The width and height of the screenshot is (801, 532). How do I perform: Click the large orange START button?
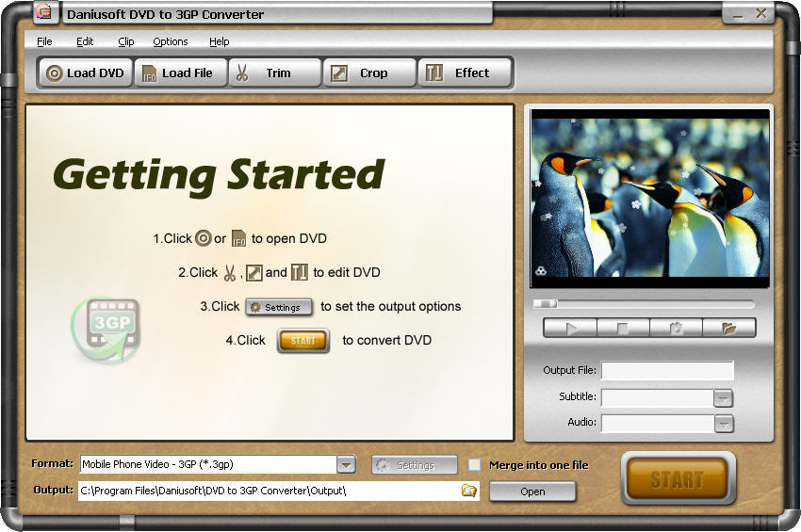(x=678, y=479)
